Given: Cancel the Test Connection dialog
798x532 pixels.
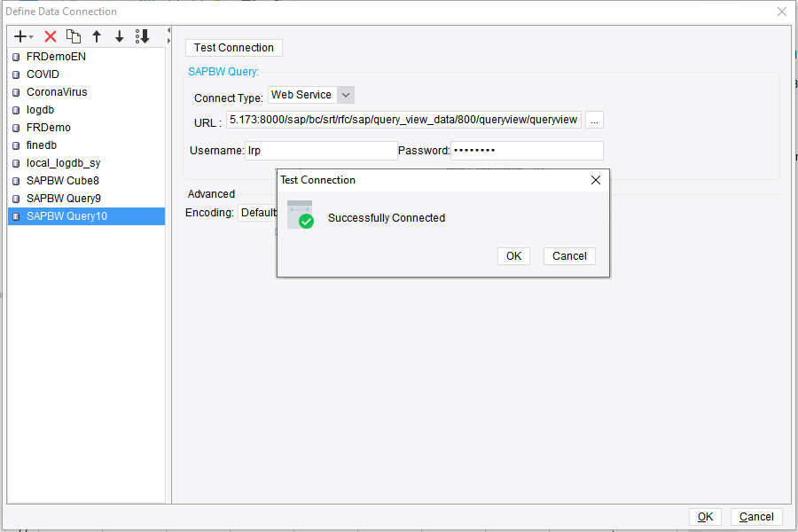Looking at the screenshot, I should click(568, 255).
